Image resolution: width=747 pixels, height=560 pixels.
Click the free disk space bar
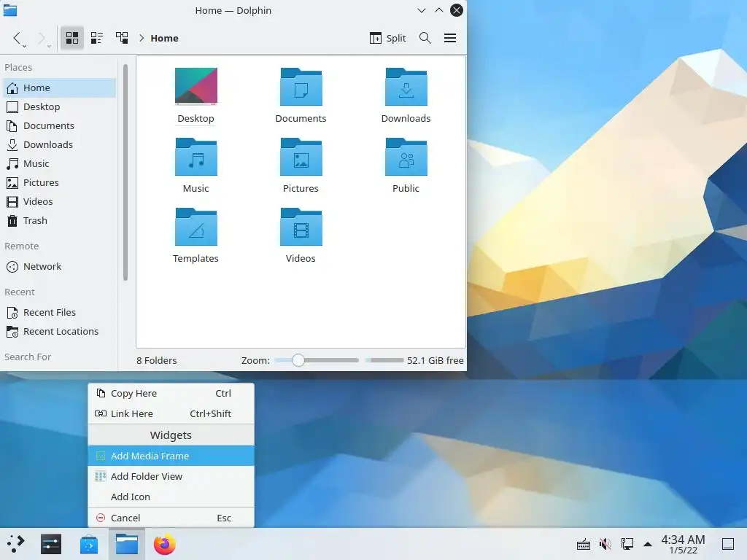tap(384, 360)
